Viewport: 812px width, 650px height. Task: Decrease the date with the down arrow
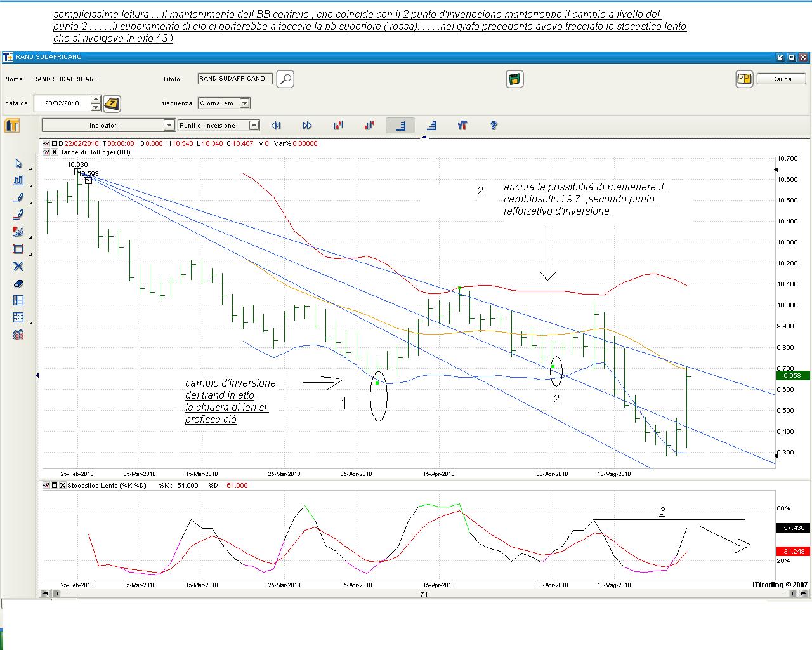(96, 107)
